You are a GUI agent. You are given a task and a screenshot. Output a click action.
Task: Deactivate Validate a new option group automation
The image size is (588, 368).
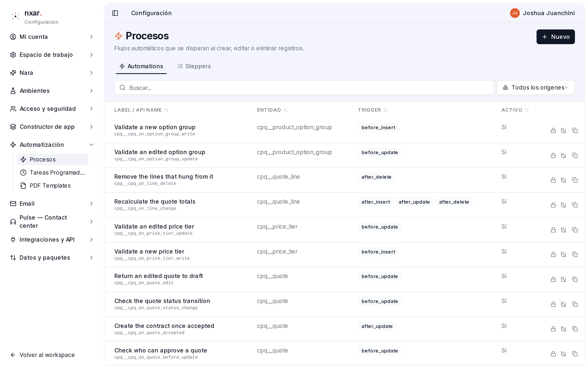pos(564,131)
